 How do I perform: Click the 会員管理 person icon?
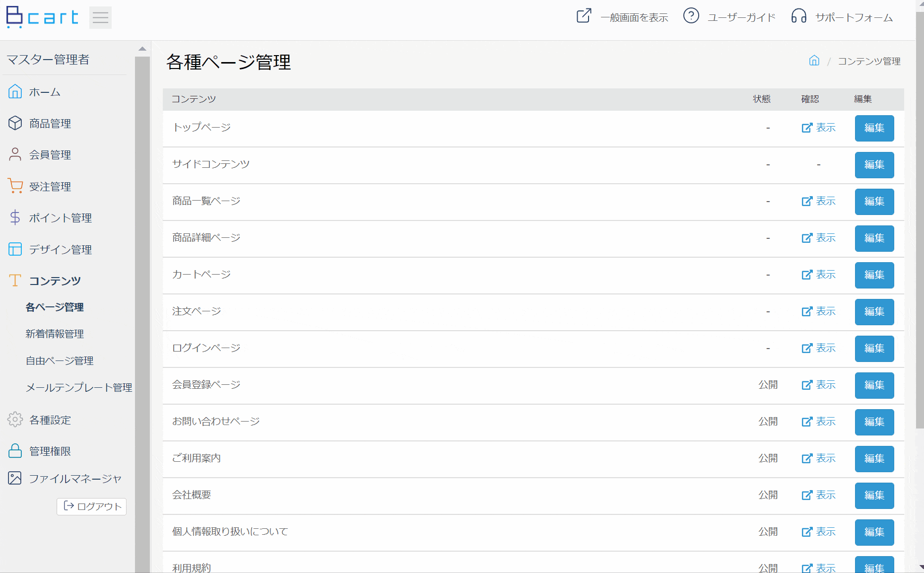point(15,154)
